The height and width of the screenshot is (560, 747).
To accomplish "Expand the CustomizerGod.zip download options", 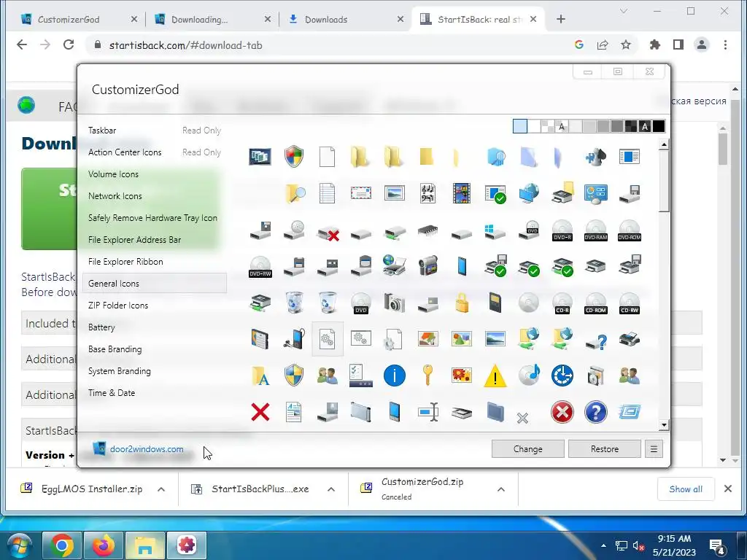I will coord(500,489).
